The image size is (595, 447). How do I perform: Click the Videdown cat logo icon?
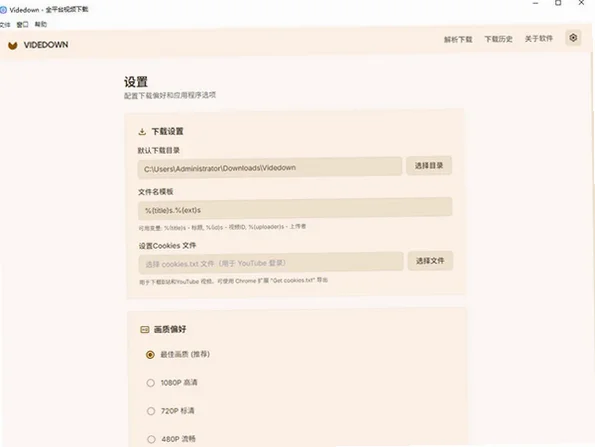click(x=13, y=46)
